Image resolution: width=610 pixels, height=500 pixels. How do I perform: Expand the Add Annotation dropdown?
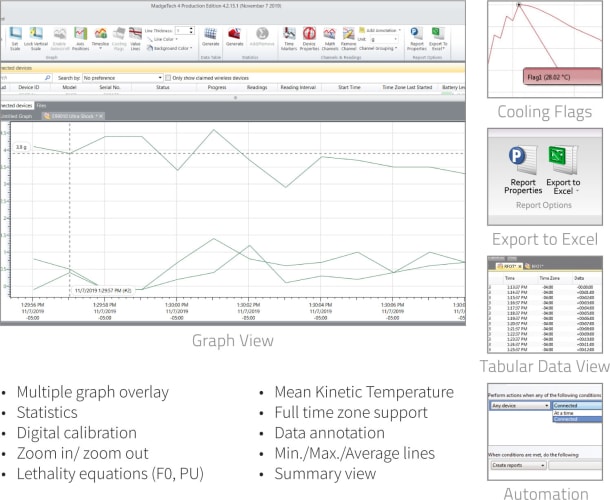[380, 30]
